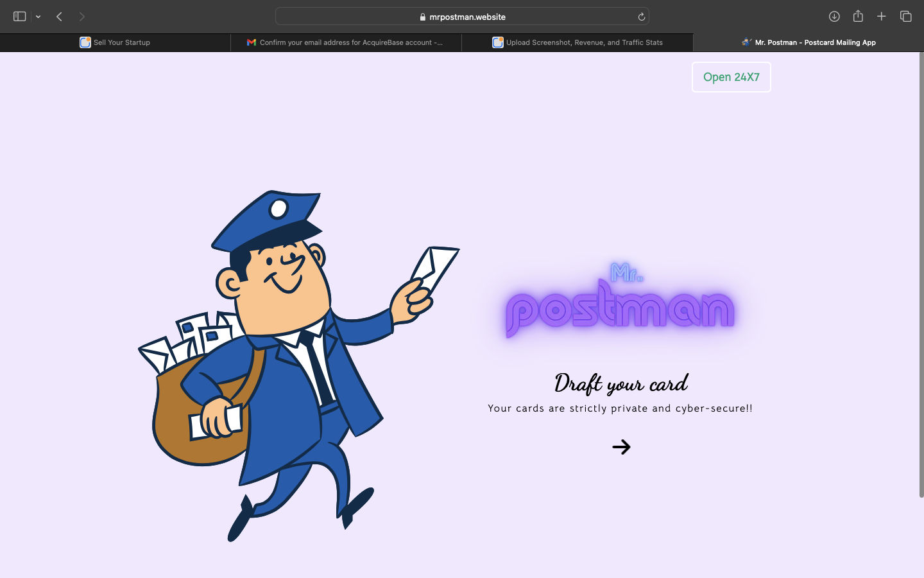Go forward to the next page
The image size is (924, 578).
pos(81,17)
